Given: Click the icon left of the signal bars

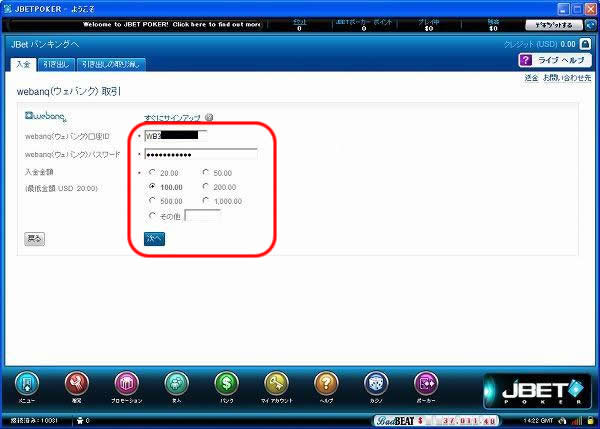Looking at the screenshot, I should pyautogui.click(x=562, y=421).
